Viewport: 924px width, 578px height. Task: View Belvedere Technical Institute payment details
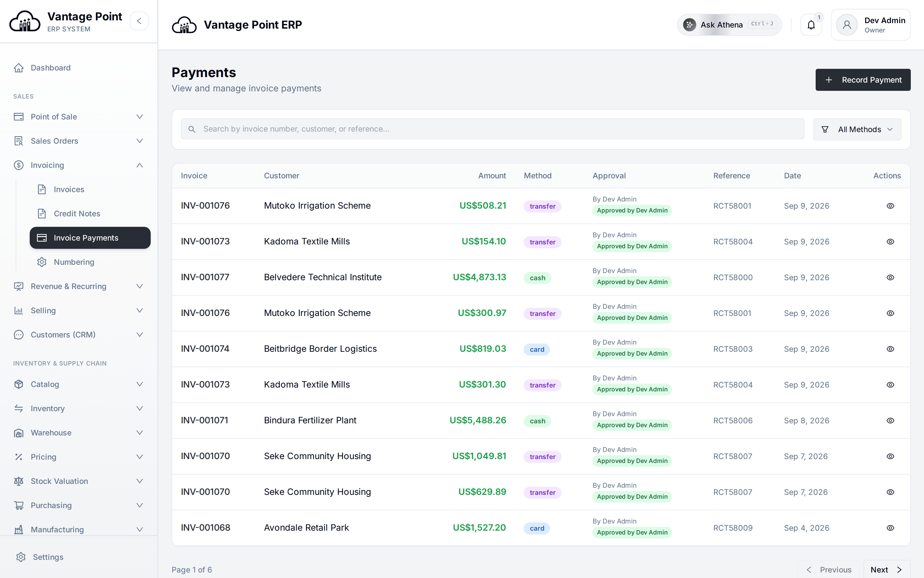click(890, 277)
